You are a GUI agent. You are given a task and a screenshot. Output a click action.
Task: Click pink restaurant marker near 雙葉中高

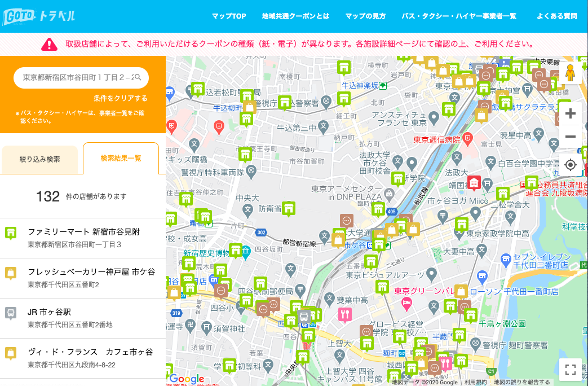(x=345, y=315)
